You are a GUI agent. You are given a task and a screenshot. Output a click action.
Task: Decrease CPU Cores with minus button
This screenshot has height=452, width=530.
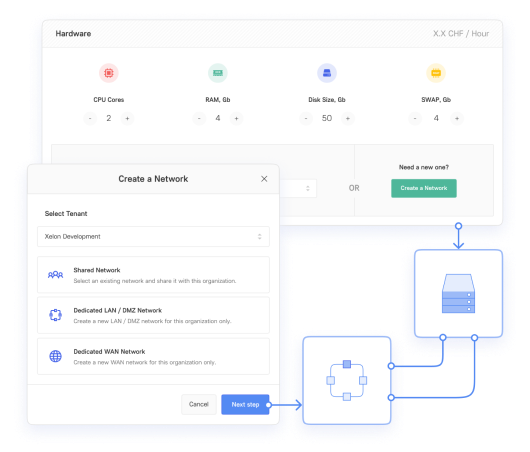pos(90,119)
